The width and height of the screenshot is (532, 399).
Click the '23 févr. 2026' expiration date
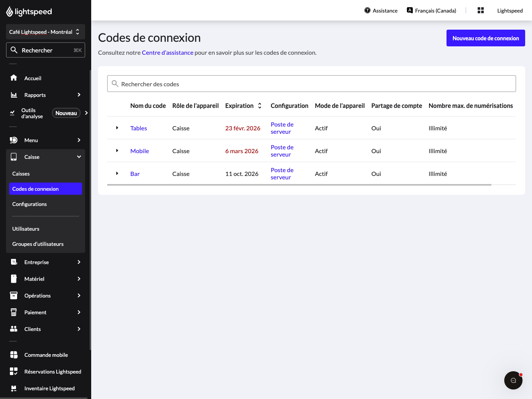click(242, 128)
